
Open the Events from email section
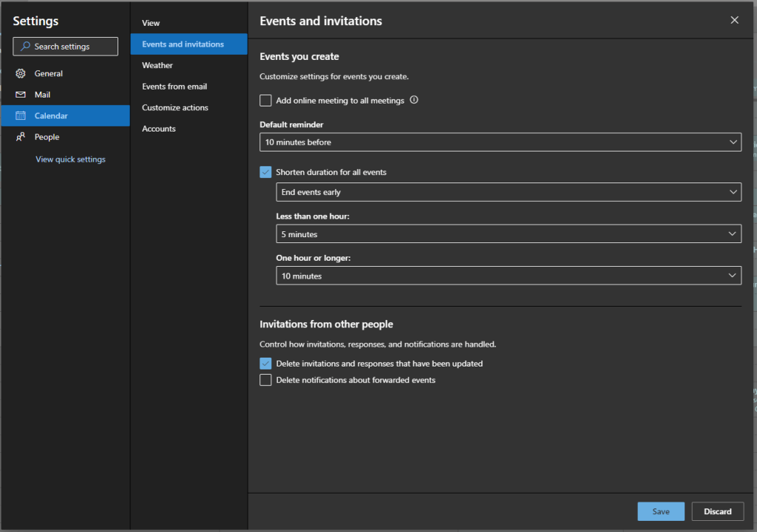pyautogui.click(x=174, y=86)
